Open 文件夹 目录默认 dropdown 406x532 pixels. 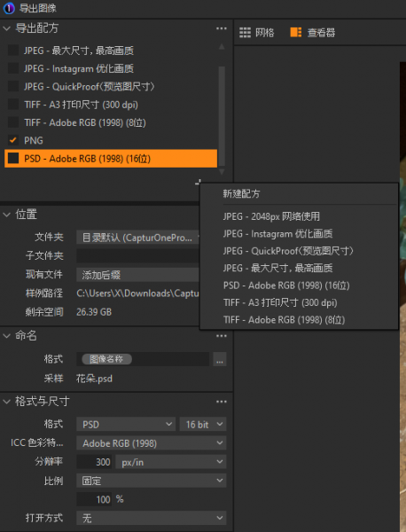(137, 237)
